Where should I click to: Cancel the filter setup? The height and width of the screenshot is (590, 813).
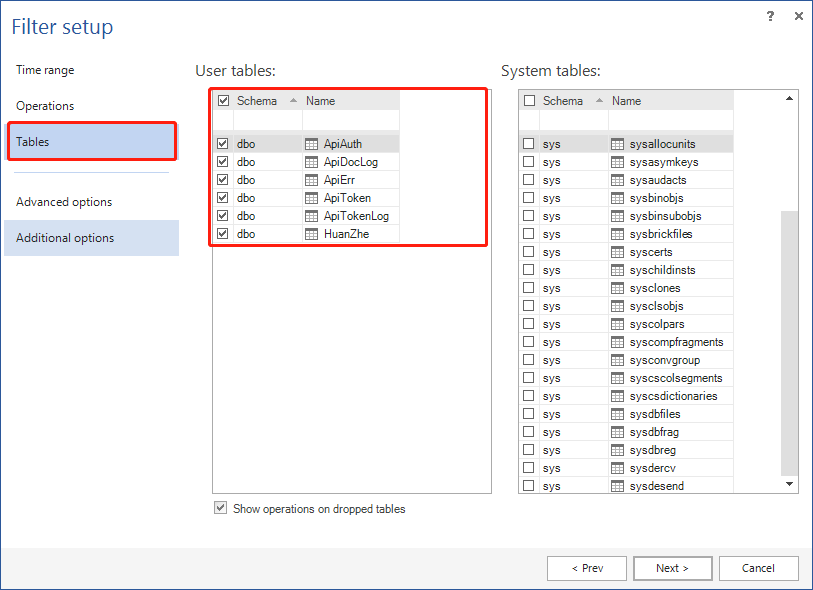tap(759, 568)
